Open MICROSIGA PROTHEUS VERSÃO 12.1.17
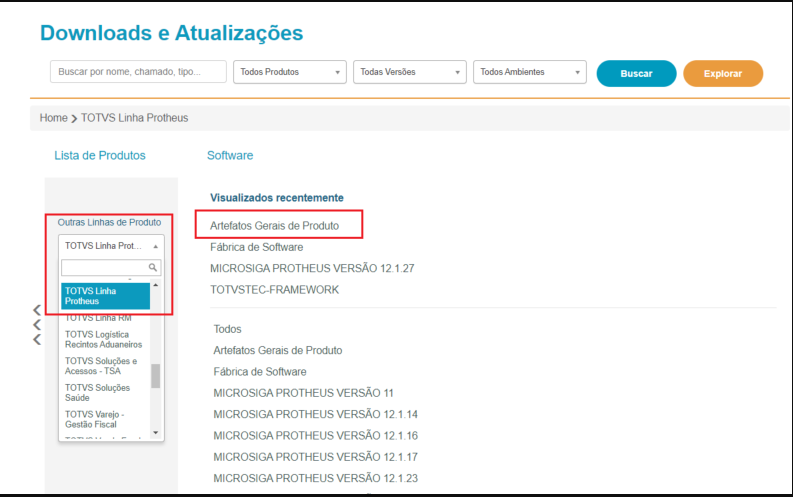Screen dimensions: 793x497 point(316,457)
